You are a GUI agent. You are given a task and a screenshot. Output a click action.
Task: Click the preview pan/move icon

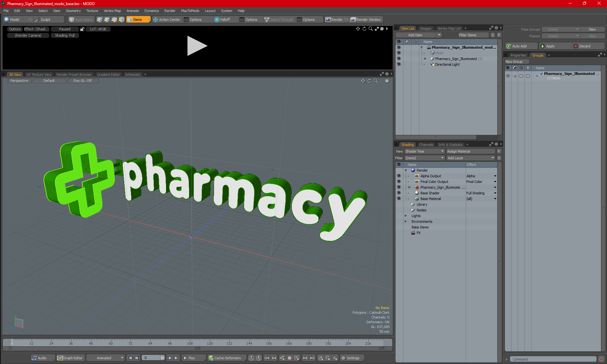pyautogui.click(x=358, y=29)
